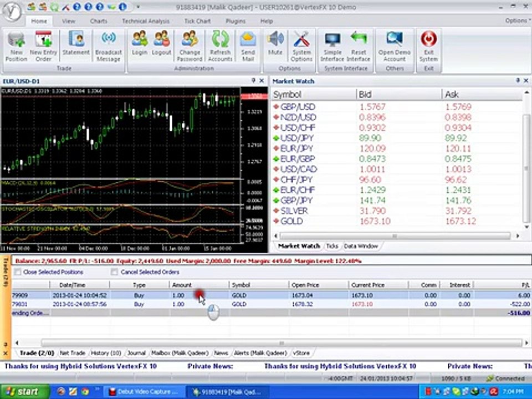This screenshot has height=399, width=532.
Task: Click the trade list horizontal scrollbar
Action: tap(282, 342)
